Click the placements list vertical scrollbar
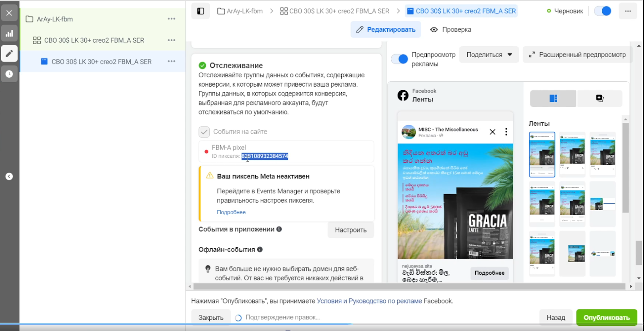Viewport: 644px width, 331px height. 625,168
